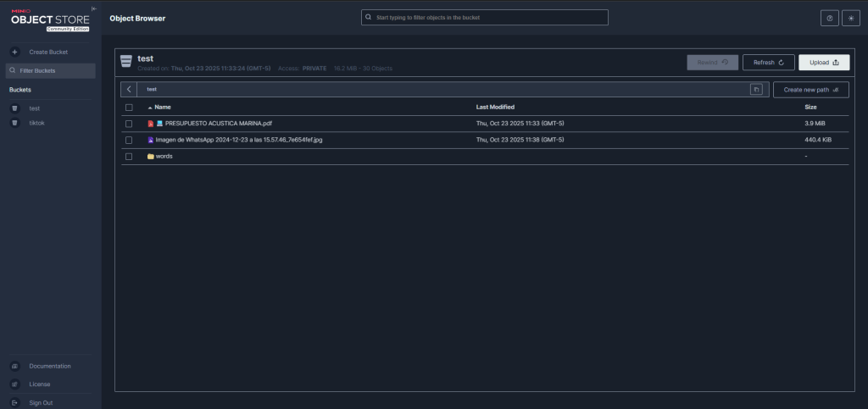This screenshot has height=409, width=868.
Task: Sort objects by the Name column
Action: pos(162,108)
